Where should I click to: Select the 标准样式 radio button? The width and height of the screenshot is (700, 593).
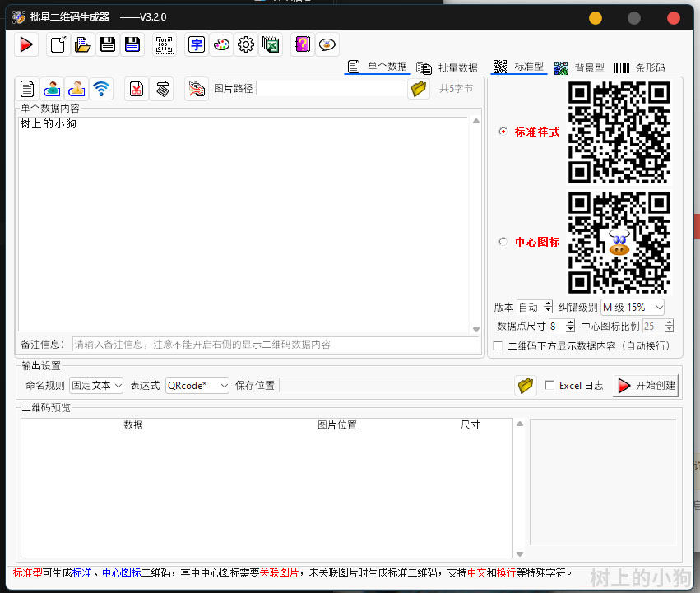(x=503, y=132)
